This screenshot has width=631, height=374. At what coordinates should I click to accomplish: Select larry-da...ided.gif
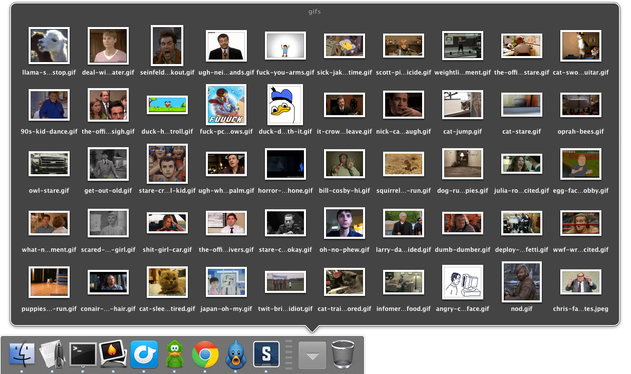403,223
